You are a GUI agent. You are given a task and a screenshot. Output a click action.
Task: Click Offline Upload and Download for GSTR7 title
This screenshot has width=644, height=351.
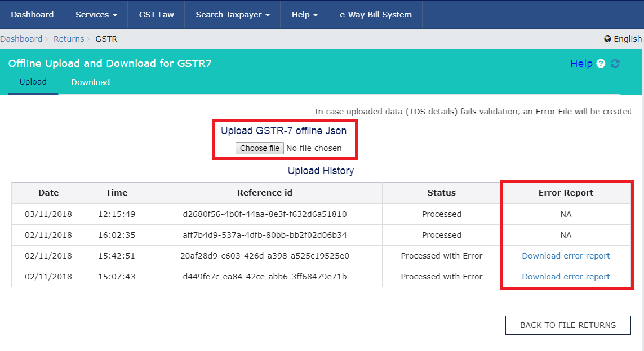coord(110,64)
